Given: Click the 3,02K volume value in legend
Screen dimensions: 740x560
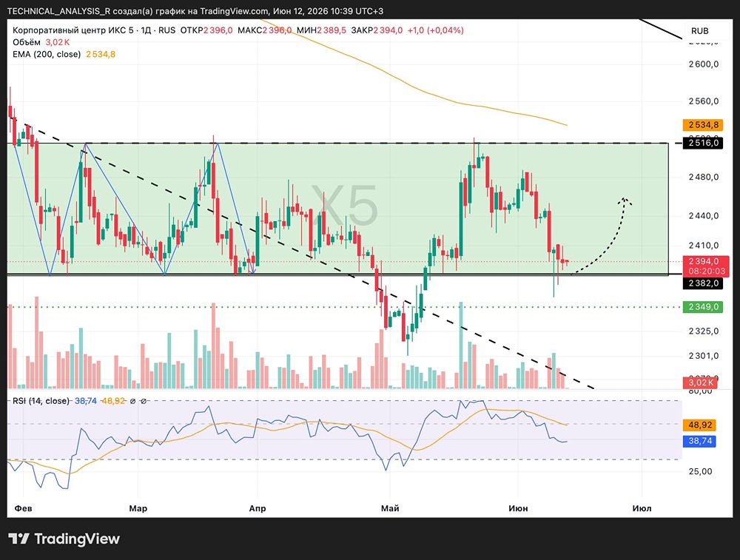Looking at the screenshot, I should [57, 42].
